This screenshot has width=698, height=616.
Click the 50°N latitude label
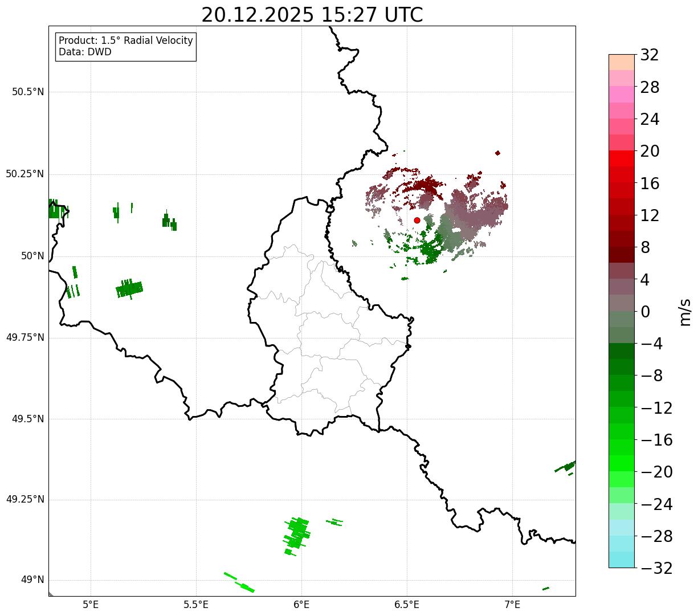[32, 256]
